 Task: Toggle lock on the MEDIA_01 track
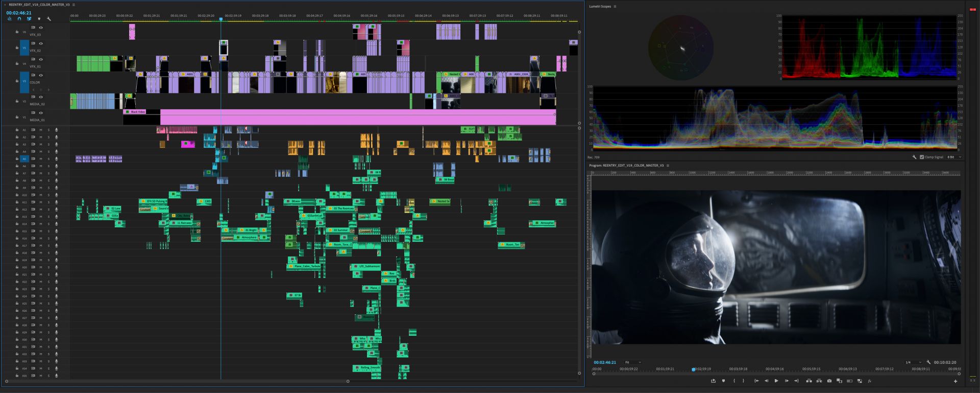pos(17,117)
